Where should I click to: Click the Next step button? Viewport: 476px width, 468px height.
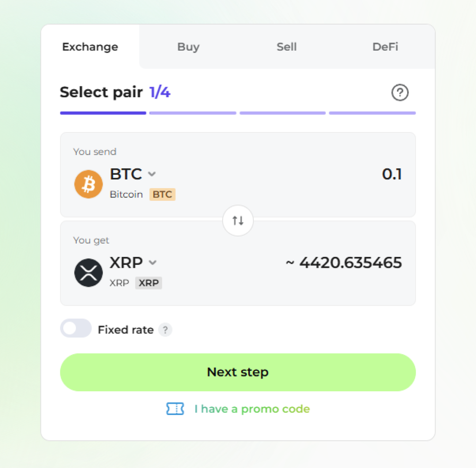(238, 372)
